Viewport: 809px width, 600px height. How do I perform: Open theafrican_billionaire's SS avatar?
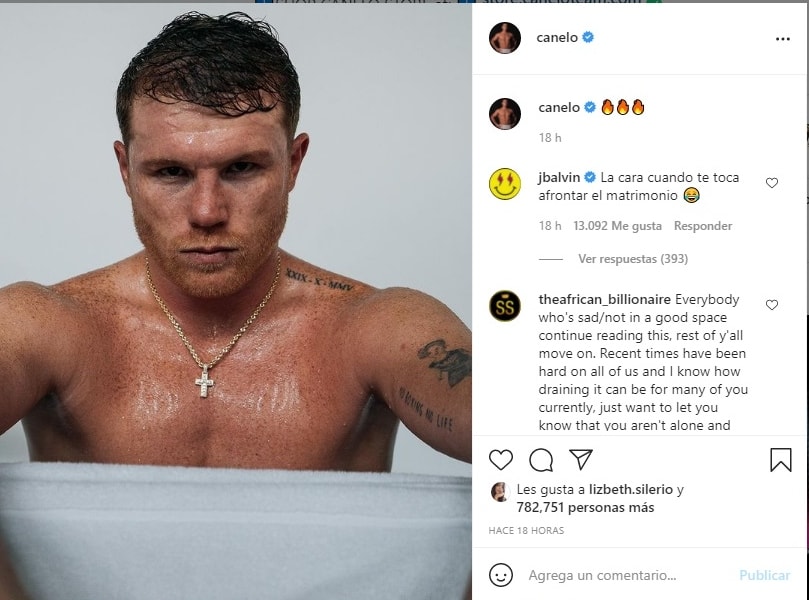click(x=505, y=306)
